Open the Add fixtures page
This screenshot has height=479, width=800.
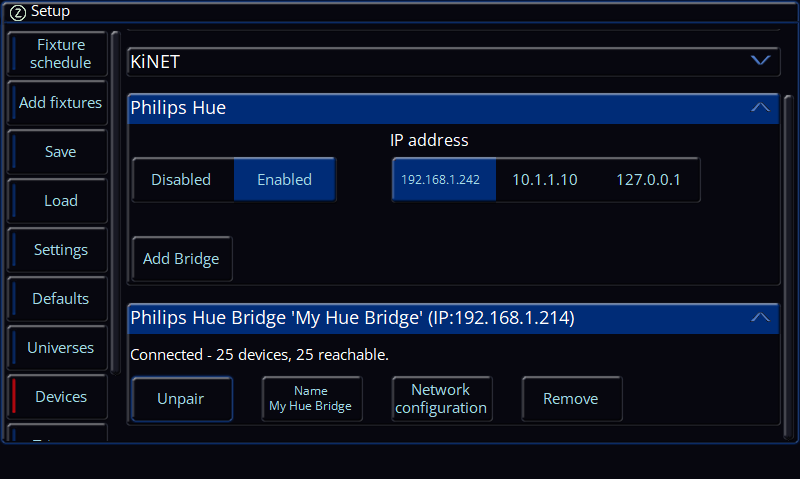(x=58, y=103)
